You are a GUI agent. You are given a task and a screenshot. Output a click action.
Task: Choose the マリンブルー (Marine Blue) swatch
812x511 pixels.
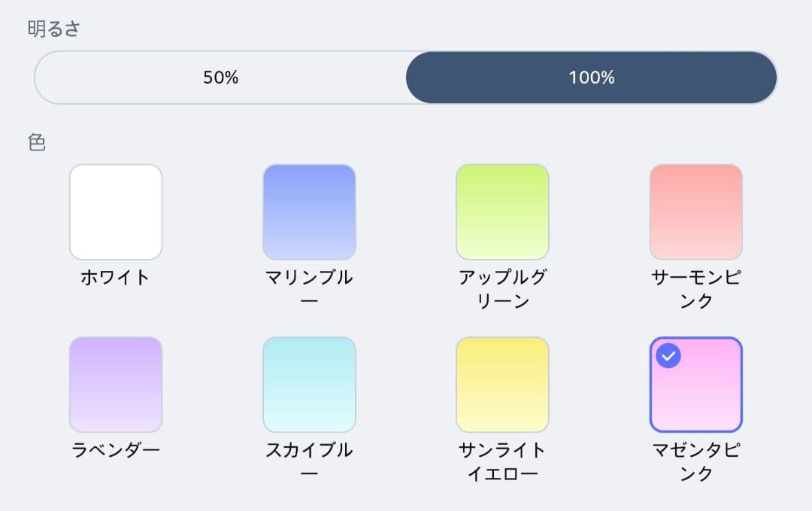tap(309, 211)
